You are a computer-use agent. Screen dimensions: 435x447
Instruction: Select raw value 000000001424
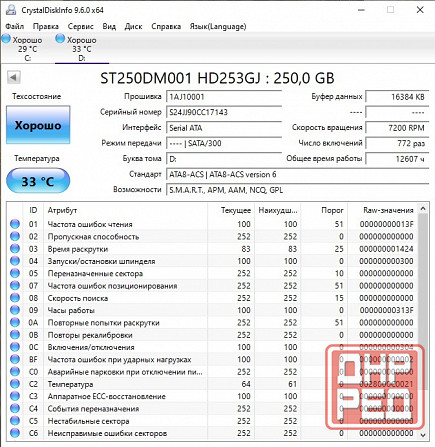(x=386, y=249)
